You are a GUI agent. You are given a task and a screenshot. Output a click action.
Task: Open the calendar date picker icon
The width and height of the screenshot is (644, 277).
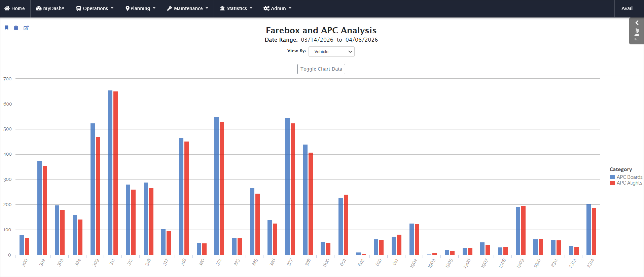16,28
